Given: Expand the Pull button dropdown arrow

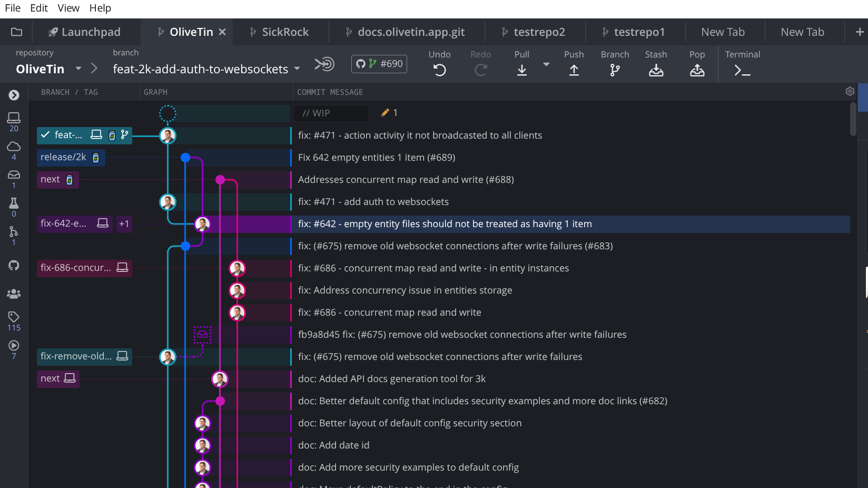Looking at the screenshot, I should pos(546,65).
